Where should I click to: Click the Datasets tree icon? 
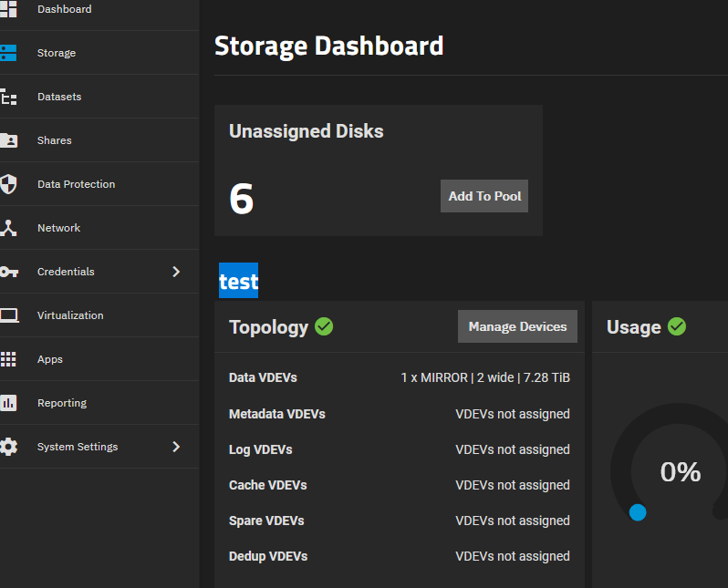pos(8,97)
